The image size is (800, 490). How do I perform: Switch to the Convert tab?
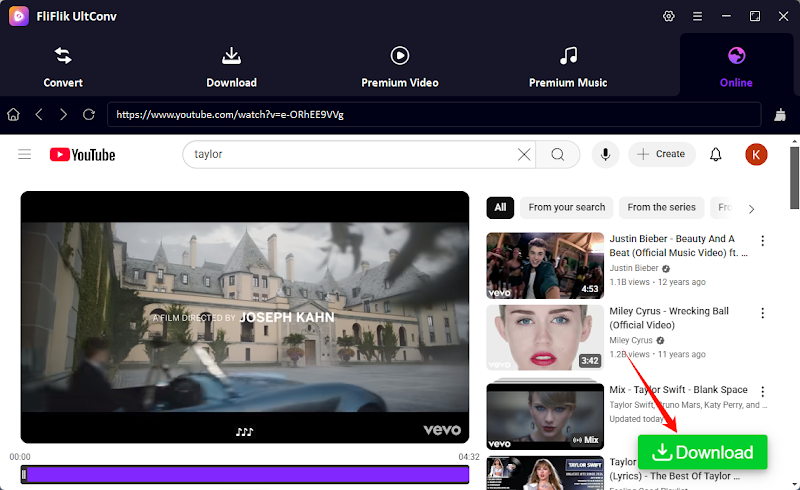[x=63, y=67]
